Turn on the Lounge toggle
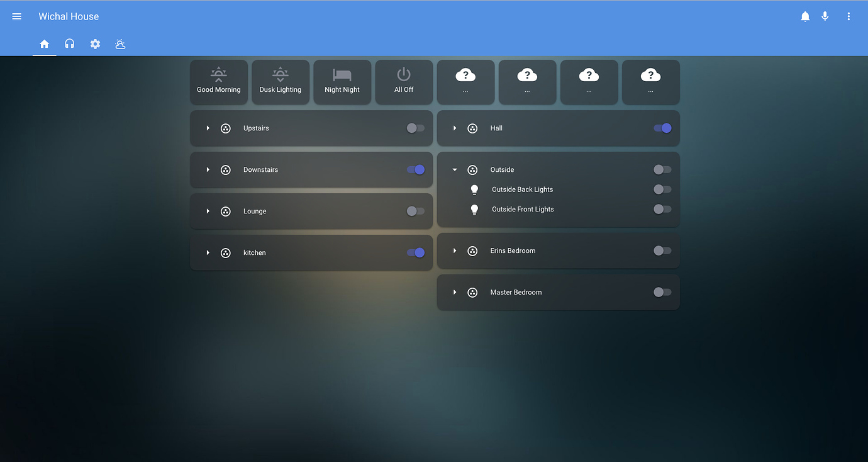 pos(415,211)
